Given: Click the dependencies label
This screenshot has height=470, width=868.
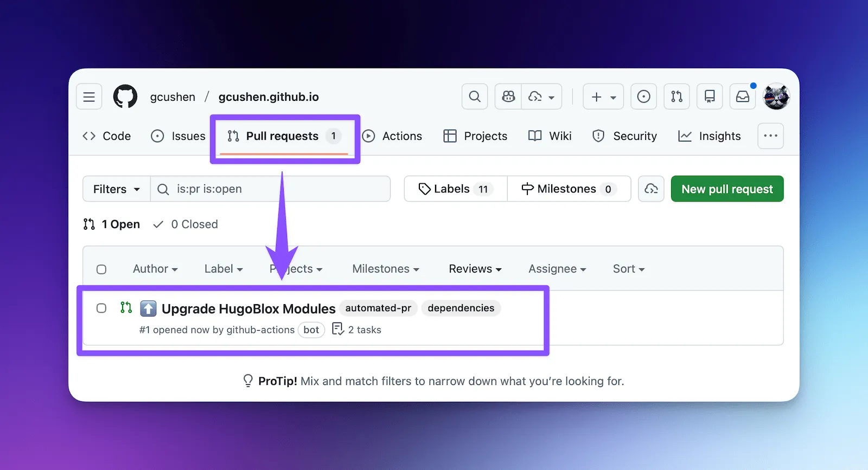Looking at the screenshot, I should tap(461, 308).
